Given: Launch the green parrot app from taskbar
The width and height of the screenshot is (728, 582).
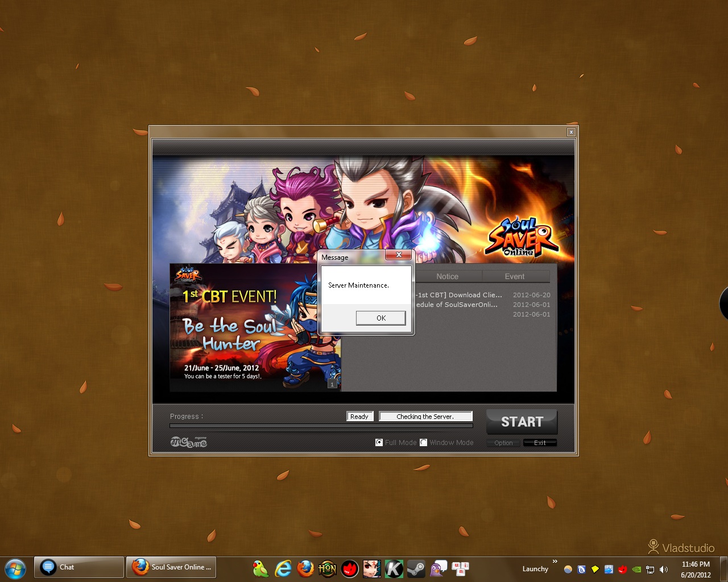Looking at the screenshot, I should pos(260,568).
